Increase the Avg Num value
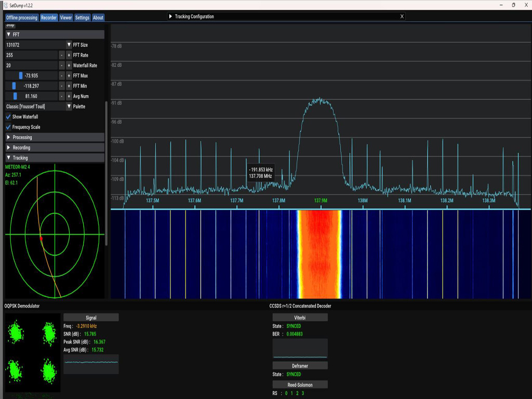Image resolution: width=532 pixels, height=399 pixels. pos(69,96)
